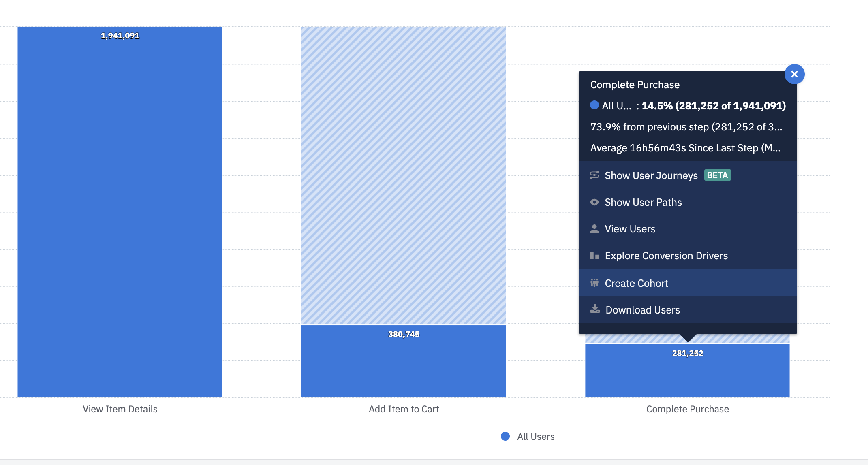
Task: Click the BETA badge next to User Journeys
Action: [x=717, y=175]
